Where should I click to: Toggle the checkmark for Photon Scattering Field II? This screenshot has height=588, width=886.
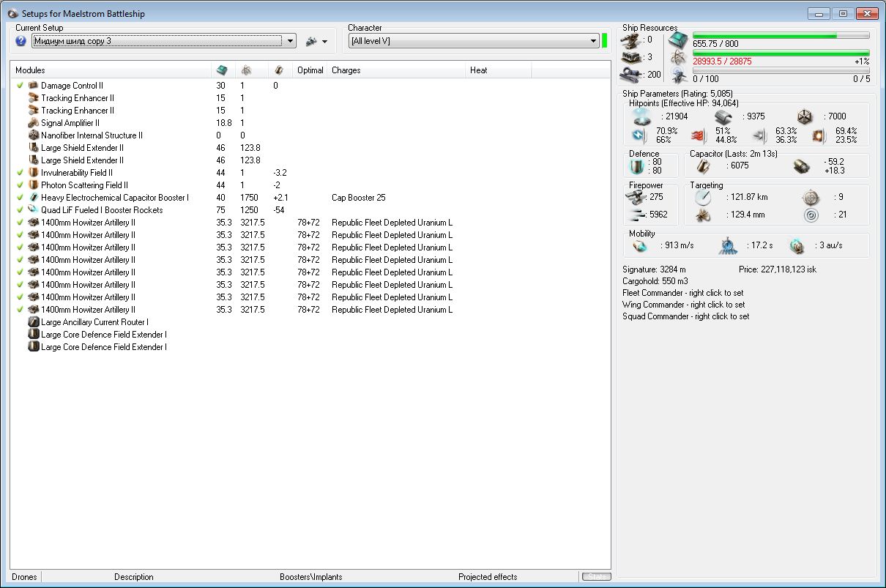[21, 185]
